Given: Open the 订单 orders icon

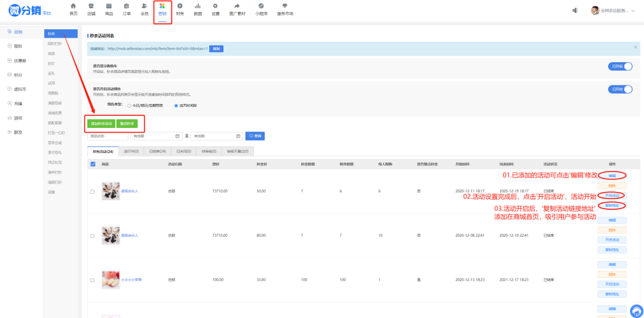Looking at the screenshot, I should tap(127, 6).
